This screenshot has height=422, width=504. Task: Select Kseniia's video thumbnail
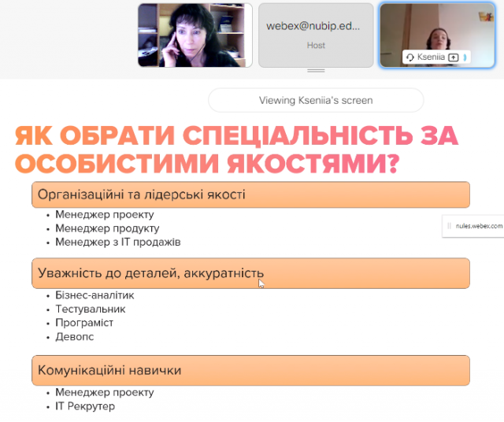tap(437, 35)
